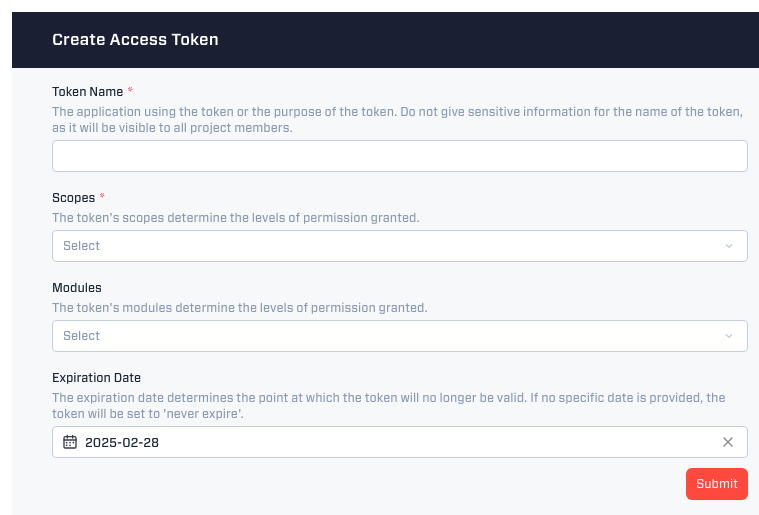759x515 pixels.
Task: Clear the expiration date with the X icon
Action: pos(728,442)
